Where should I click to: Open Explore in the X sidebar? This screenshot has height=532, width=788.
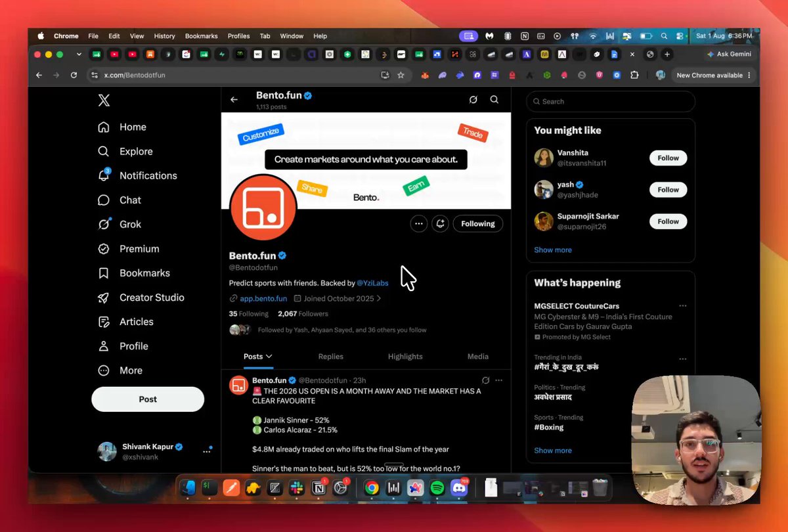coord(125,152)
